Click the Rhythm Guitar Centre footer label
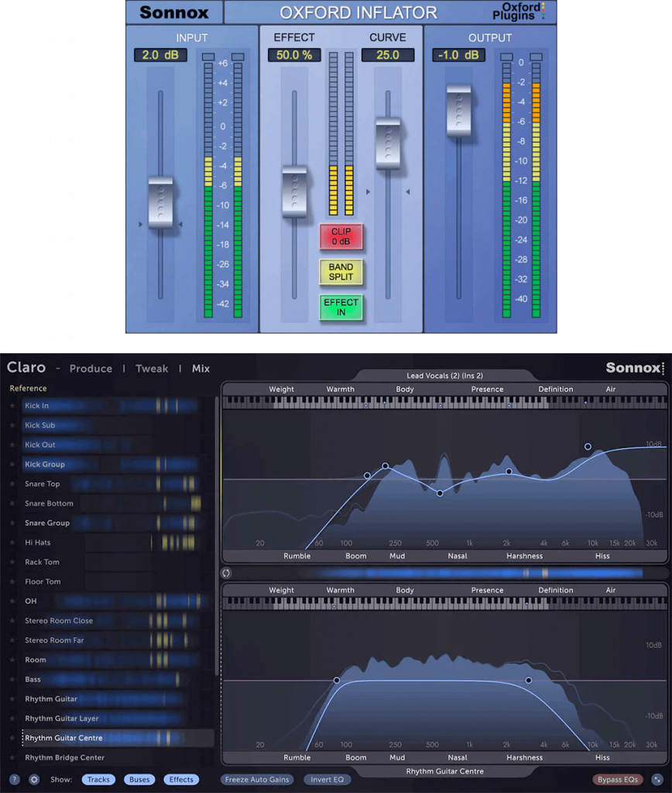 (444, 771)
